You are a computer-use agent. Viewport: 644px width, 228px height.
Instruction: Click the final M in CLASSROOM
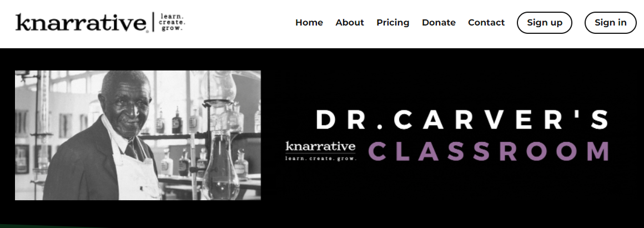click(x=597, y=151)
